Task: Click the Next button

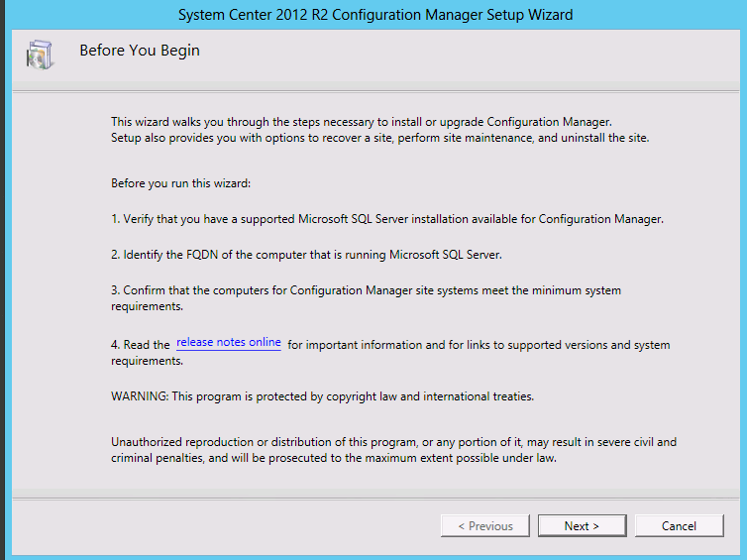Action: coord(583,525)
